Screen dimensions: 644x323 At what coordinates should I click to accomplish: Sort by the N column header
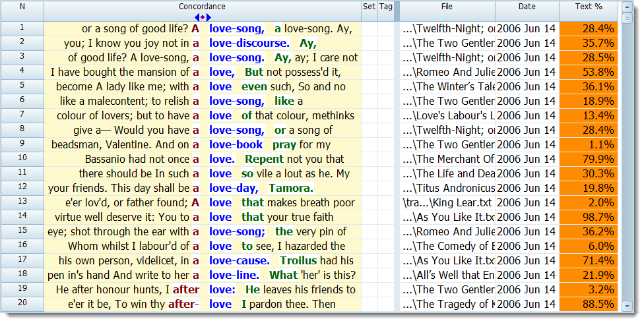pos(22,11)
